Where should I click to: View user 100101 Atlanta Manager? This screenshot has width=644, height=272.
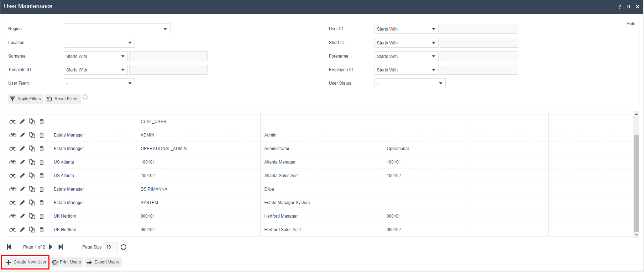click(13, 162)
